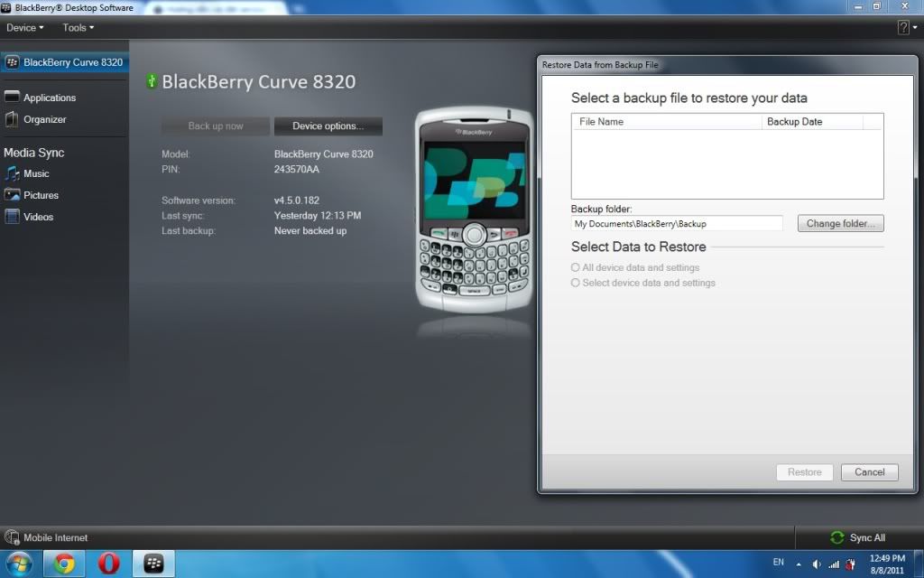924x578 pixels.
Task: Click the Mobile Internet globe icon
Action: pyautogui.click(x=12, y=537)
